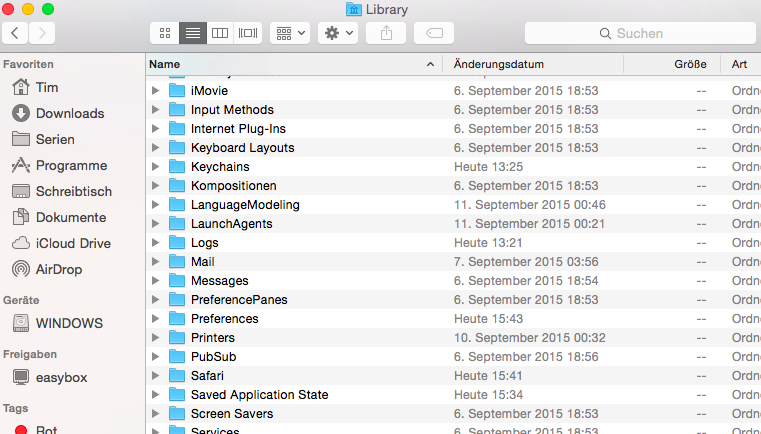Select WINDOWS device in sidebar
The height and width of the screenshot is (434, 761).
(x=69, y=323)
